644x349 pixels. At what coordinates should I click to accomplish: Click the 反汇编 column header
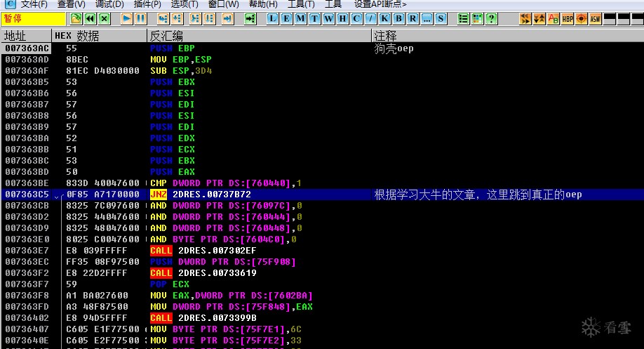(259, 36)
